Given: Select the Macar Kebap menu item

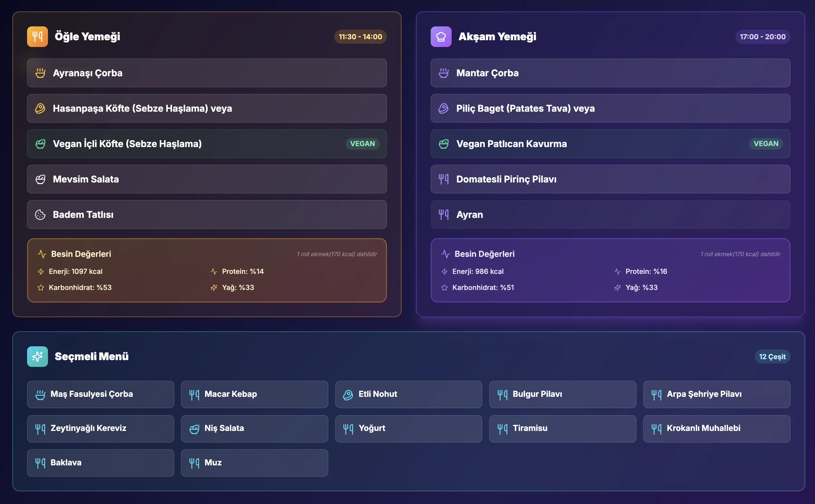Looking at the screenshot, I should 254,394.
